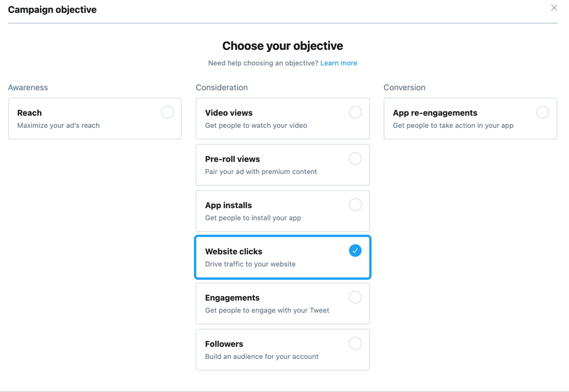Open the Learn more link
Screen dimensions: 569x392
coord(339,63)
